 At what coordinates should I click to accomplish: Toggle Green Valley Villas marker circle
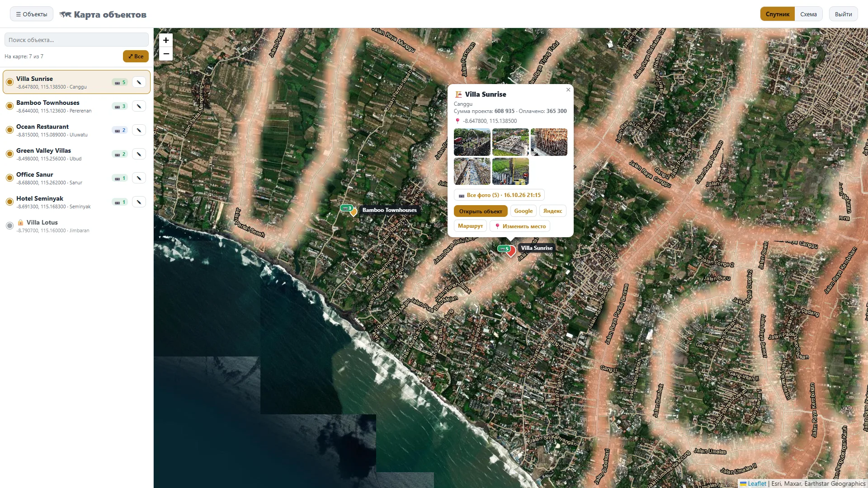coord(9,154)
